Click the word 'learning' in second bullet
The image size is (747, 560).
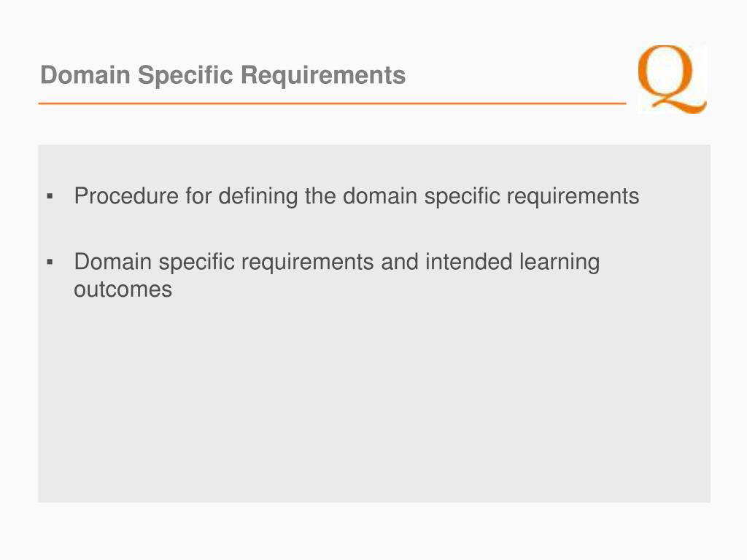[x=560, y=262]
